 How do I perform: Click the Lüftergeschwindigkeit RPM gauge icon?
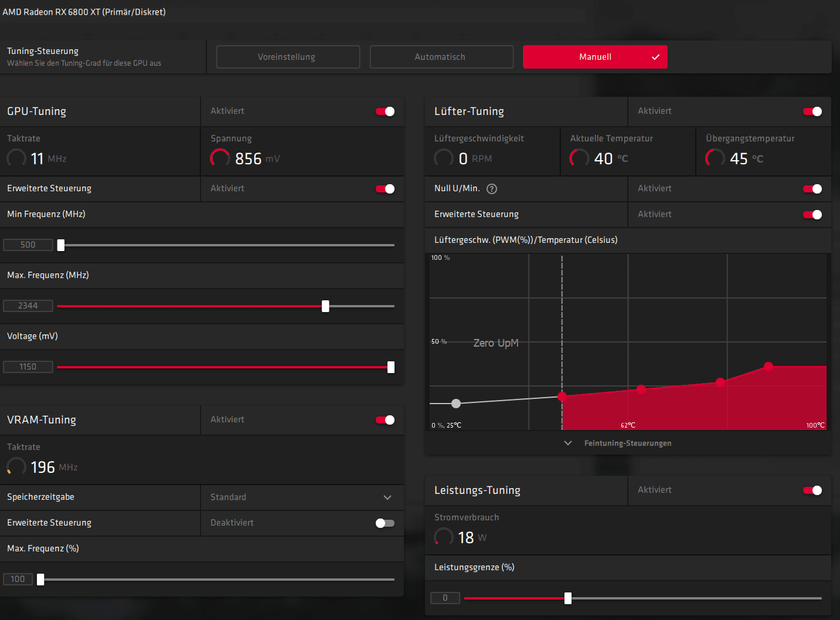pos(444,158)
